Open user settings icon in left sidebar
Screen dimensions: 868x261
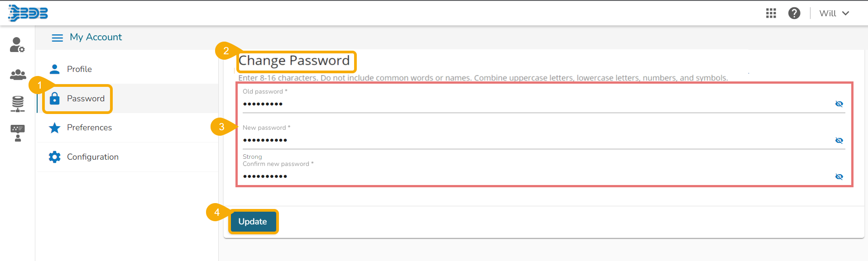(17, 45)
